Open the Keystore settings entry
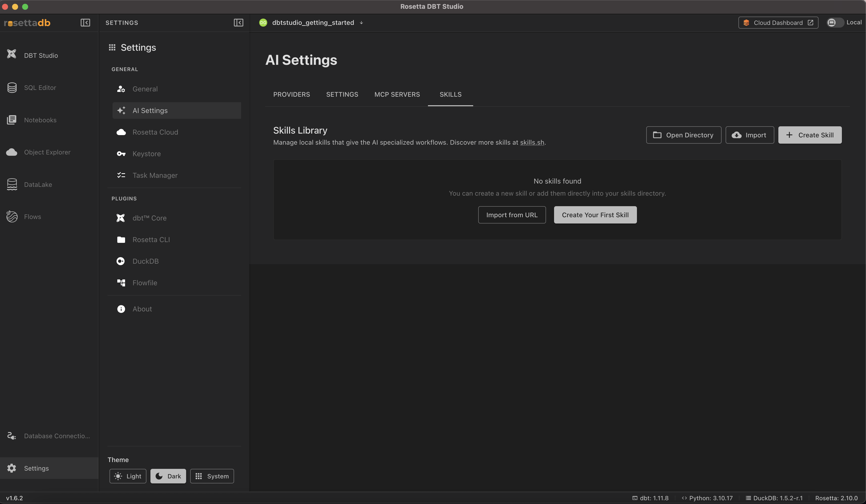Viewport: 866px width, 504px height. 177,154
